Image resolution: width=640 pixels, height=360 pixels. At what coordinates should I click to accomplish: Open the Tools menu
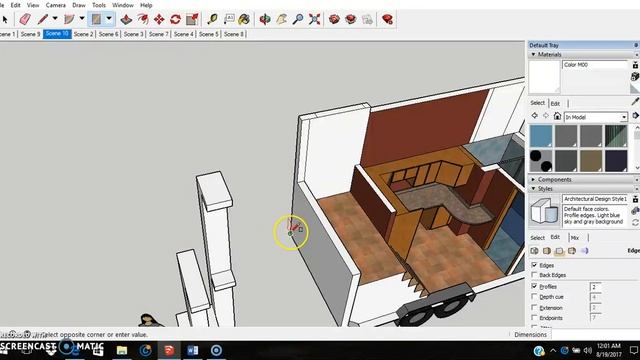(x=99, y=5)
